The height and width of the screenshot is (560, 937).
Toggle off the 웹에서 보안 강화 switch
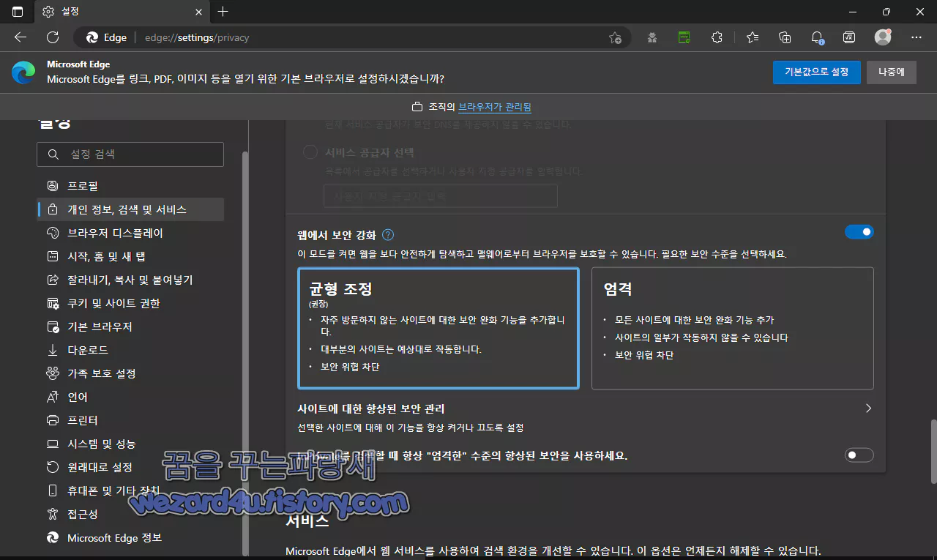[859, 232]
